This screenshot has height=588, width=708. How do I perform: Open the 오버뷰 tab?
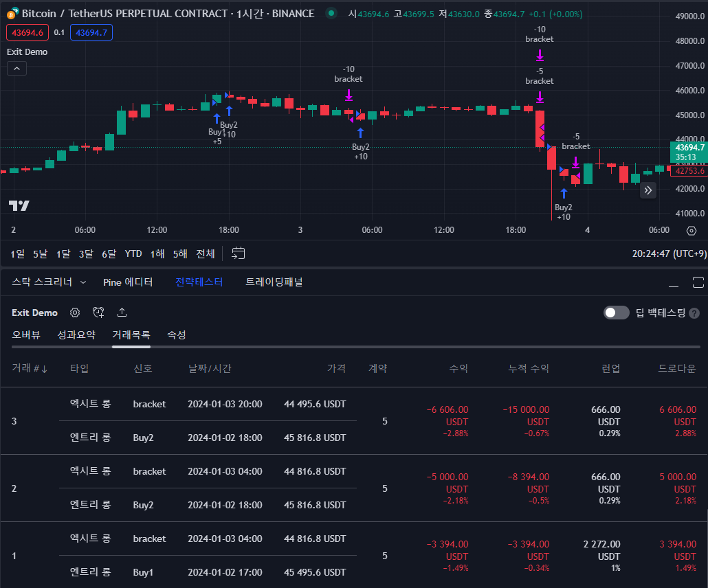(25, 335)
